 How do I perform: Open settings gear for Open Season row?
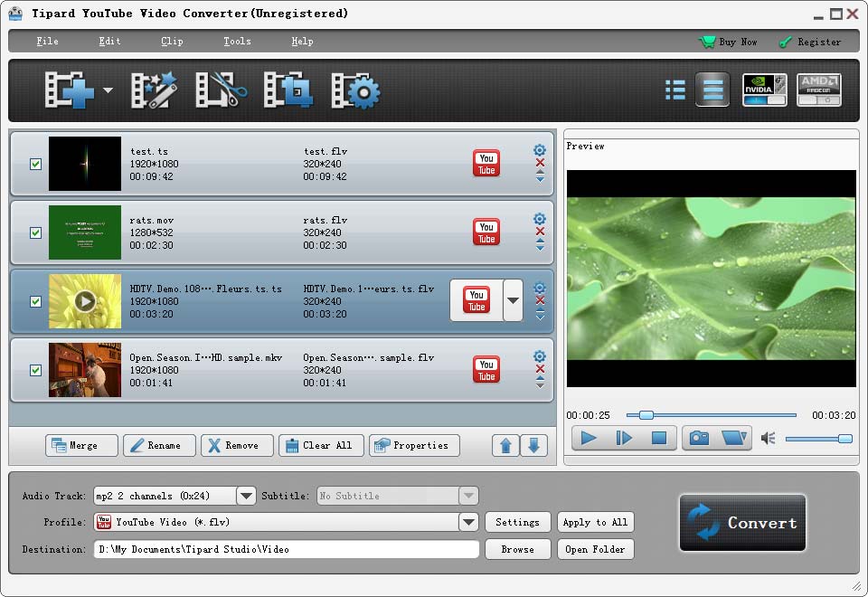[540, 356]
